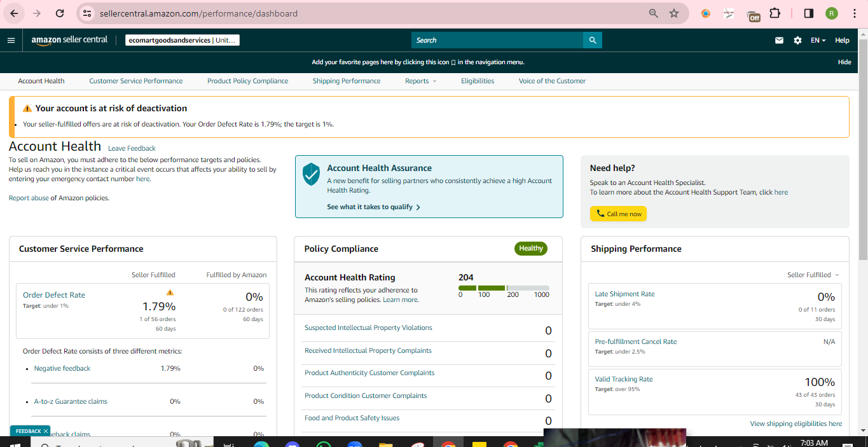Open the EN language dropdown
The image size is (868, 447).
tap(818, 40)
